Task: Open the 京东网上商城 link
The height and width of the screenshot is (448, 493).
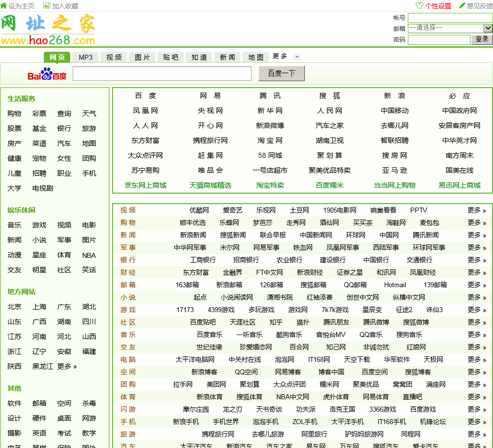Action: point(145,185)
